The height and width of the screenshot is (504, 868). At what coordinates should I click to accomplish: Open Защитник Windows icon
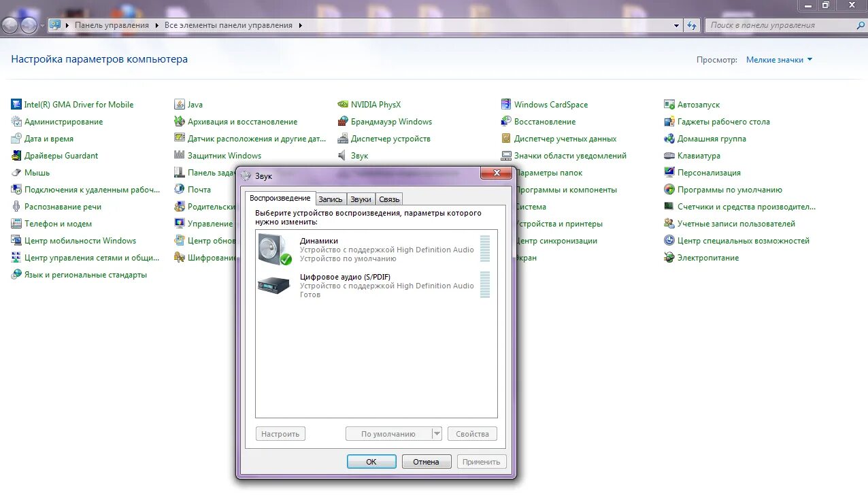tap(180, 155)
